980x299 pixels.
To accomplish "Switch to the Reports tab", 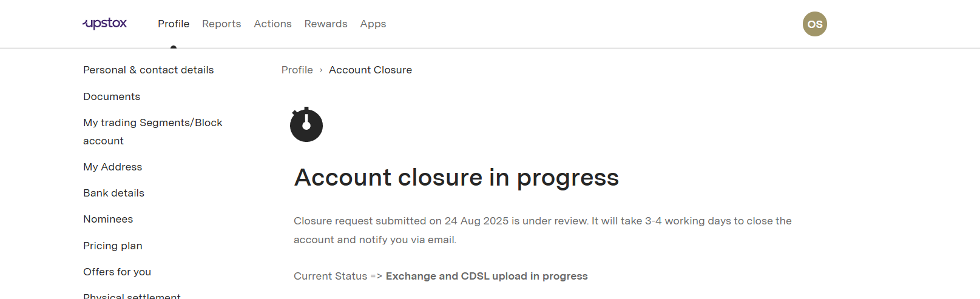I will click(221, 24).
